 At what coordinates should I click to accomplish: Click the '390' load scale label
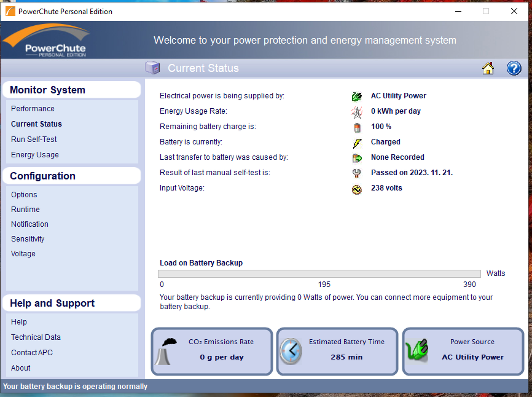469,285
